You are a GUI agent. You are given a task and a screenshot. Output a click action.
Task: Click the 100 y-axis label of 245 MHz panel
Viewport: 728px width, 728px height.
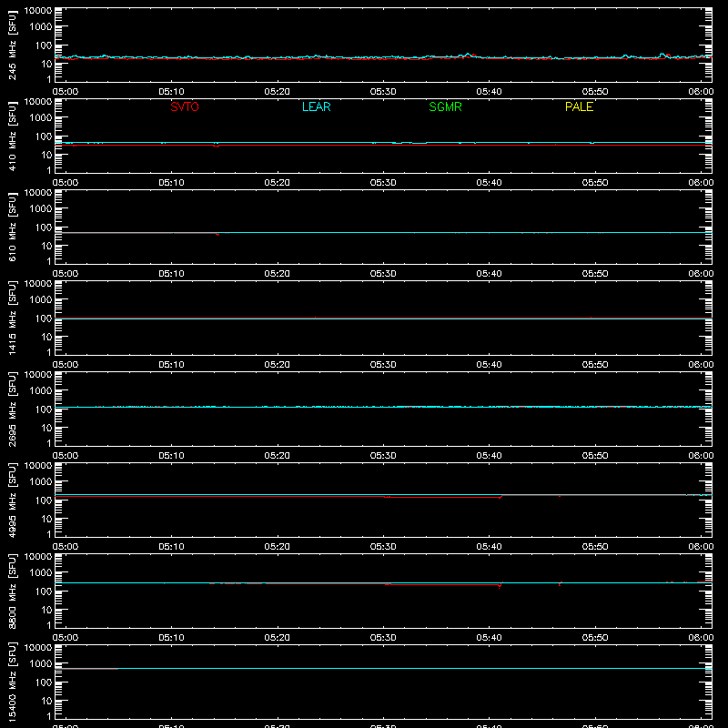click(x=44, y=45)
